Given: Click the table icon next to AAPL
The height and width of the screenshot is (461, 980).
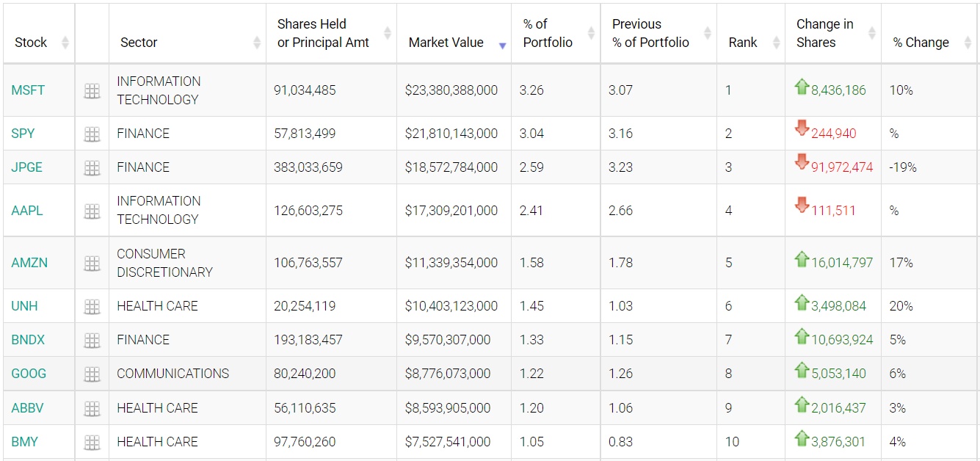Looking at the screenshot, I should click(x=92, y=211).
